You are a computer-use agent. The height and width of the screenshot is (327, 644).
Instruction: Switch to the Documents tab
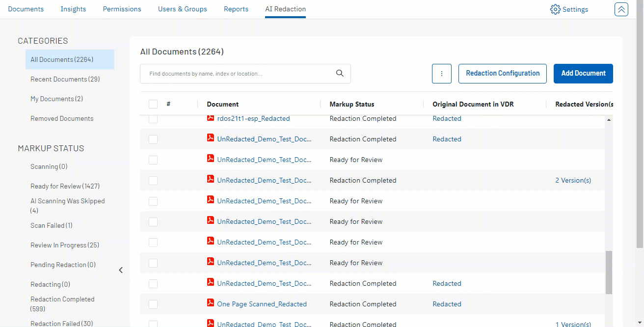(x=26, y=9)
